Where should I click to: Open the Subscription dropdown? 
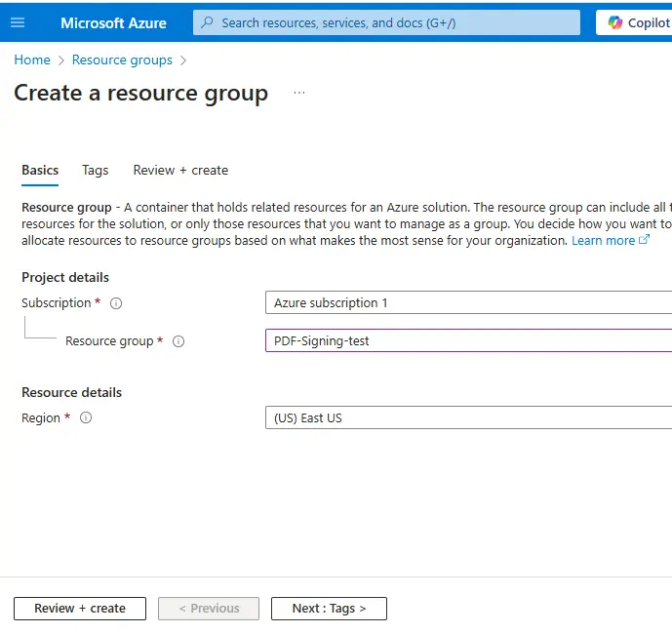[x=468, y=302]
